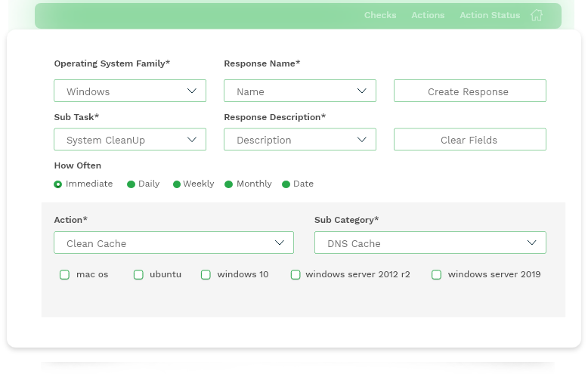Go to the home page icon
This screenshot has width=588, height=374.
point(537,15)
